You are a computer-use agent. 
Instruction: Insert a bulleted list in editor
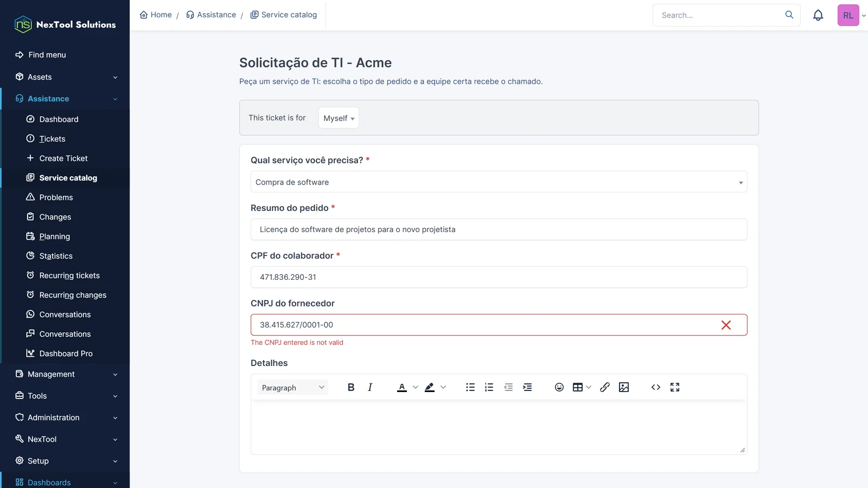[x=470, y=387]
